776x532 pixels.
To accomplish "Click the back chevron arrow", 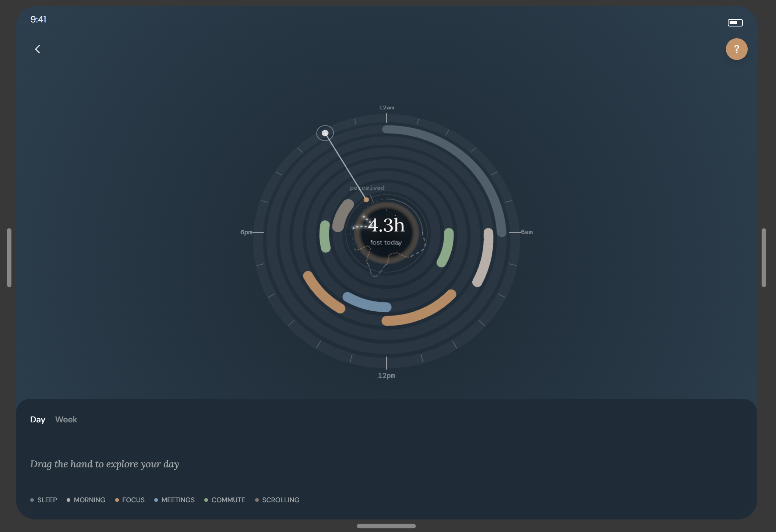I will [x=38, y=49].
